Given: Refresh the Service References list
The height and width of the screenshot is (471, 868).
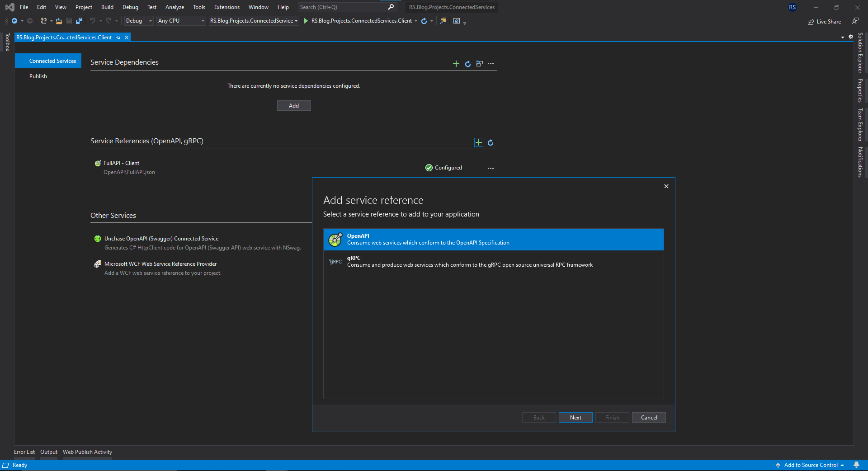Looking at the screenshot, I should click(x=491, y=142).
